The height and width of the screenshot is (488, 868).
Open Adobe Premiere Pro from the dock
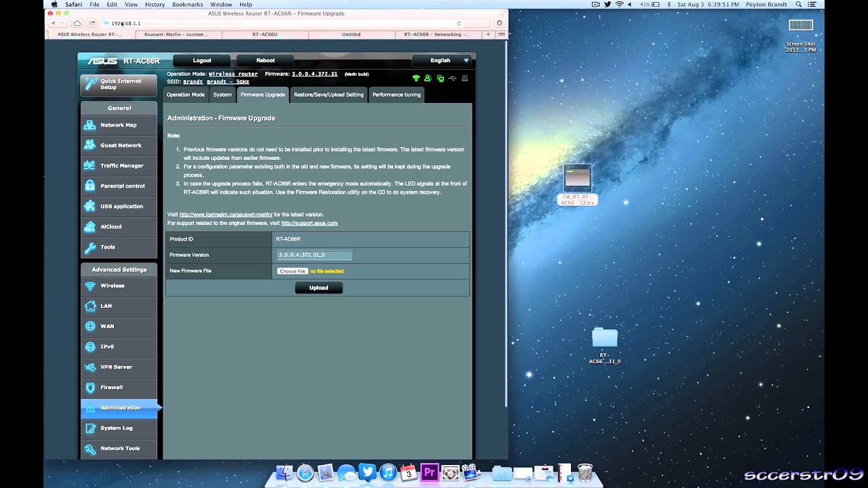tap(429, 472)
